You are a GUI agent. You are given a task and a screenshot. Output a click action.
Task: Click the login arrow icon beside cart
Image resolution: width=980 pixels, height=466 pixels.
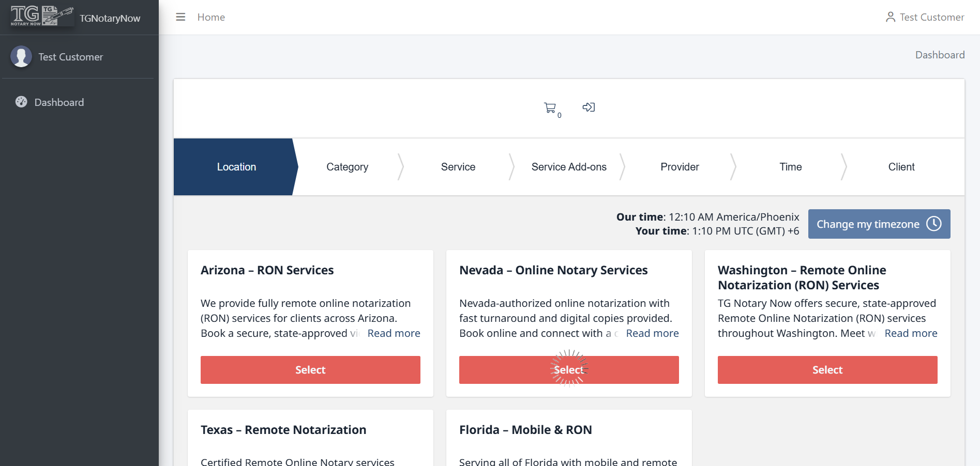[x=589, y=107]
